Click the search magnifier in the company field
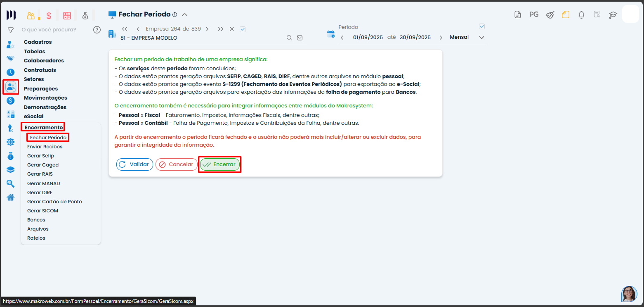This screenshot has height=307, width=644. (290, 38)
